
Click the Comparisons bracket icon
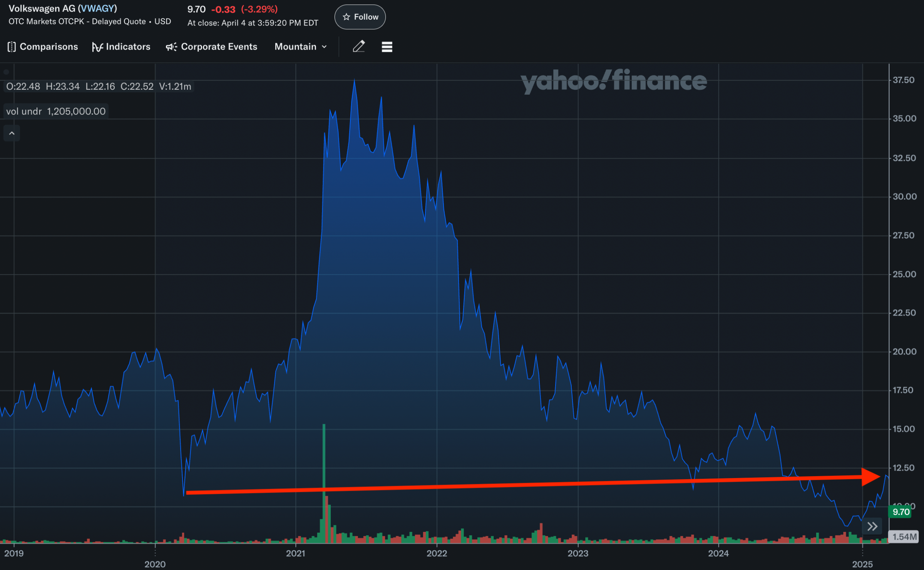[x=12, y=47]
